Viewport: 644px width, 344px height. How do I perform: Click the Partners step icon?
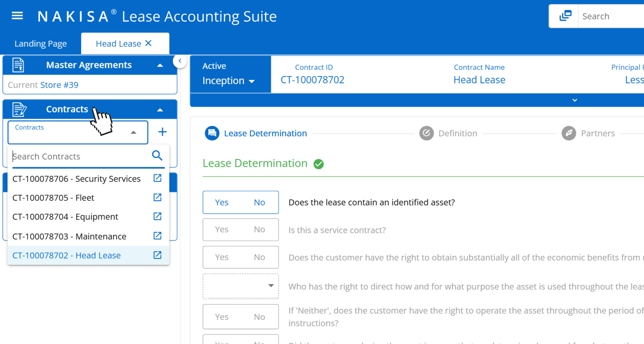pos(569,133)
